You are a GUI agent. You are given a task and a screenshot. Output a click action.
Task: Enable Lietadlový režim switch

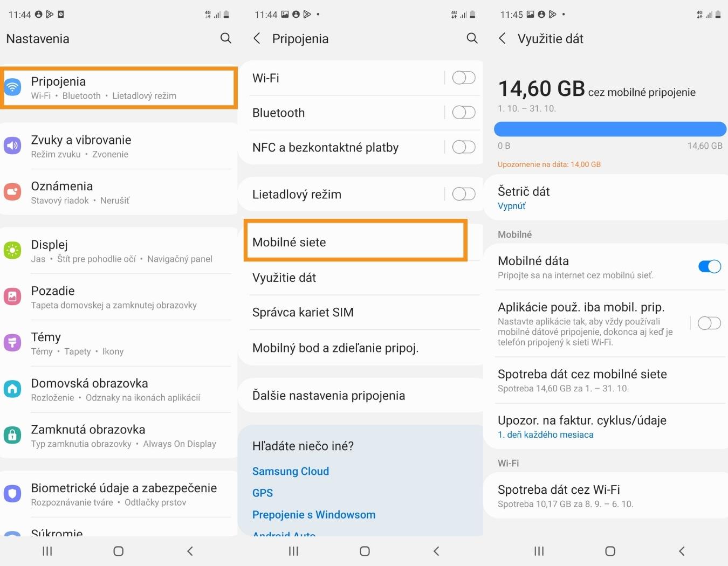click(464, 194)
